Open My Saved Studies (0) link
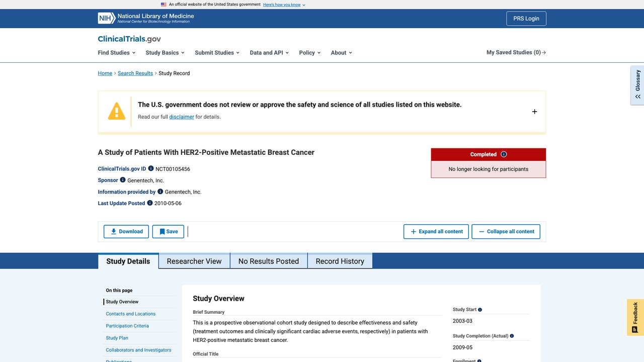 click(x=516, y=52)
